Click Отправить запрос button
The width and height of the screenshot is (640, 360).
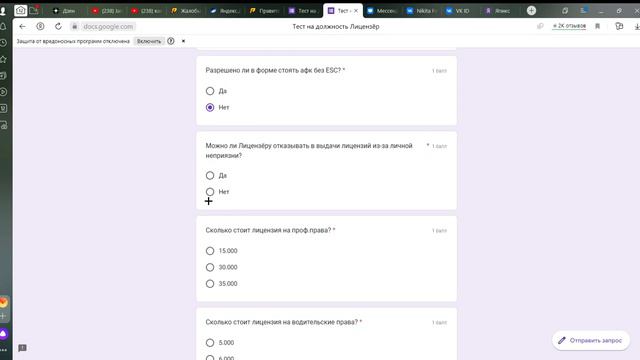click(591, 340)
